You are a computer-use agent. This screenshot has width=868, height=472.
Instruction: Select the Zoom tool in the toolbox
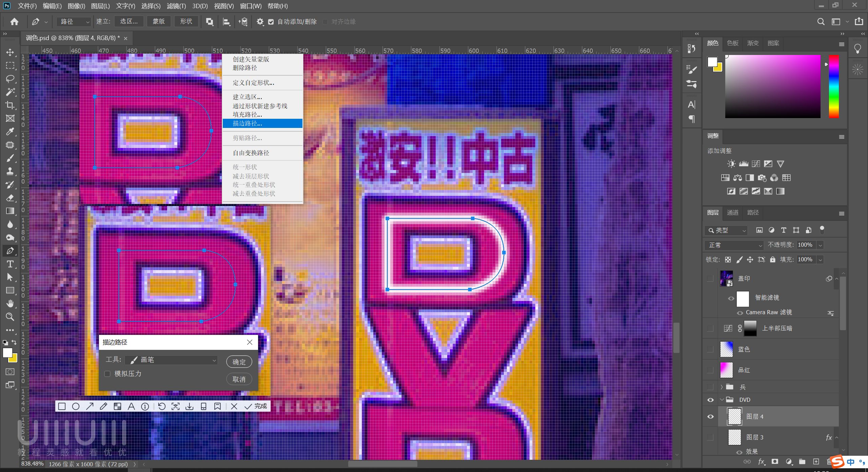tap(10, 317)
